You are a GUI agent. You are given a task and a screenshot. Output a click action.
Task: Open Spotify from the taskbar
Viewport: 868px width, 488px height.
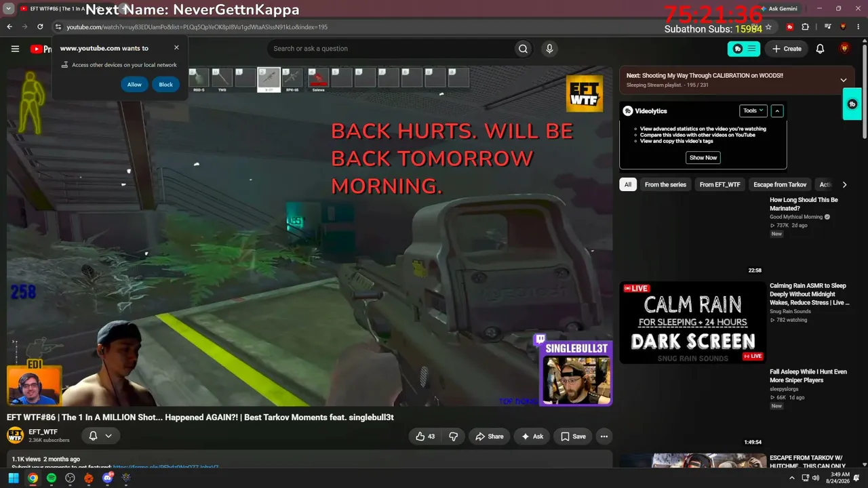pyautogui.click(x=52, y=478)
